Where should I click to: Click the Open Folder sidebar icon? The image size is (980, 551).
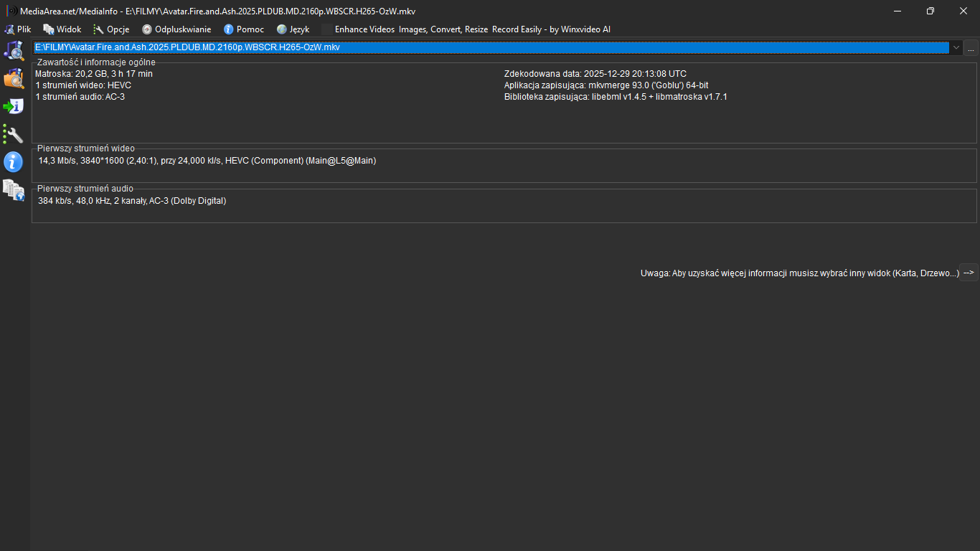click(14, 78)
